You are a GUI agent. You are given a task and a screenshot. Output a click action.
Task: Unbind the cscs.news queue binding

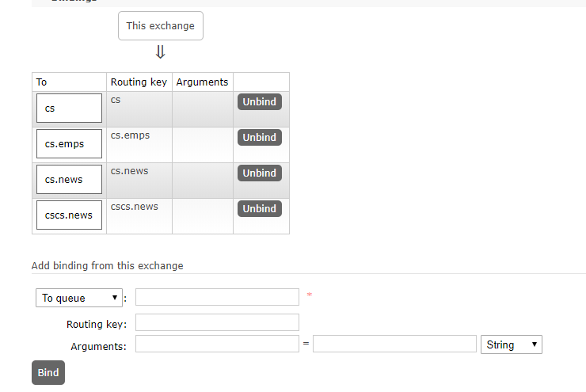point(259,209)
